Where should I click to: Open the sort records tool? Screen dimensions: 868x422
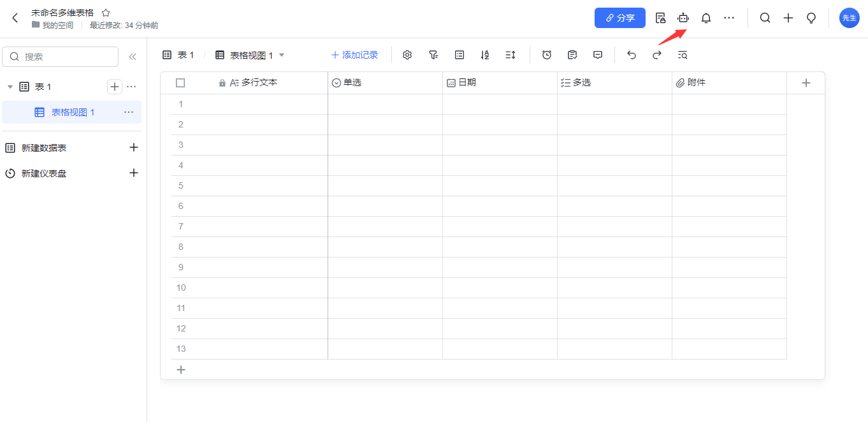[x=485, y=55]
